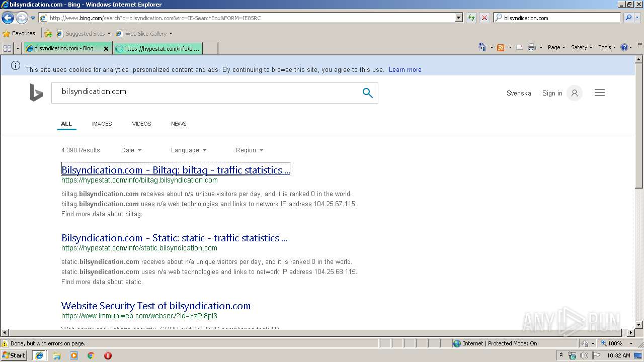
Task: Run search using IE magnifier icon
Action: coord(628,18)
